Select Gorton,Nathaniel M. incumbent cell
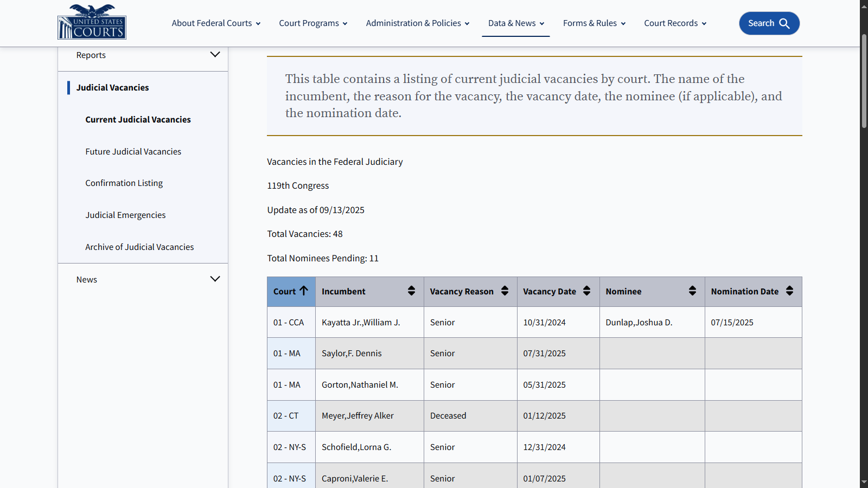This screenshot has height=488, width=868. [369, 385]
